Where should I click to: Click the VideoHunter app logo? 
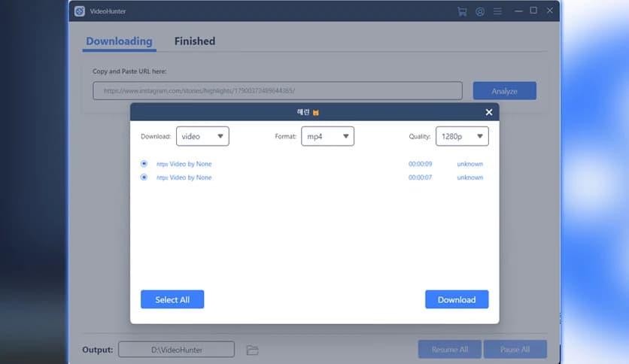pyautogui.click(x=80, y=12)
